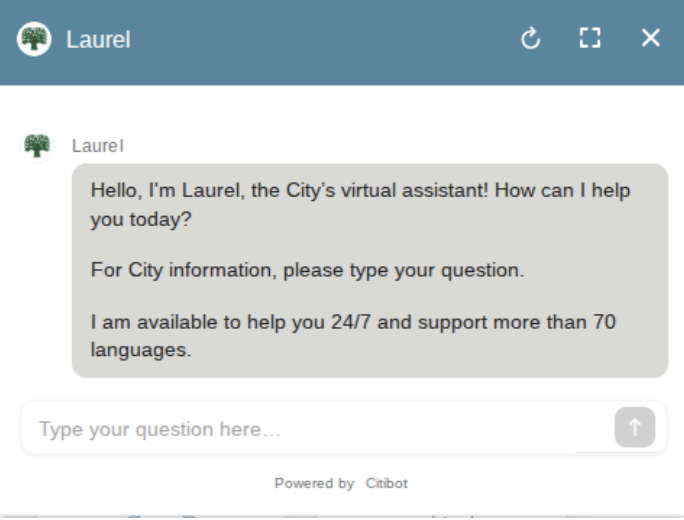This screenshot has height=520, width=684.
Task: Send the question with the arrow button
Action: pyautogui.click(x=635, y=428)
